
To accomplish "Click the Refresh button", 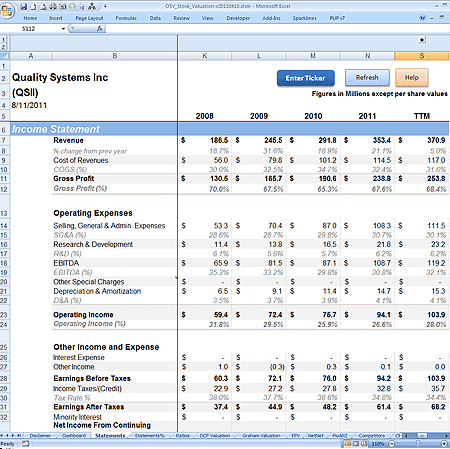I will click(x=367, y=77).
